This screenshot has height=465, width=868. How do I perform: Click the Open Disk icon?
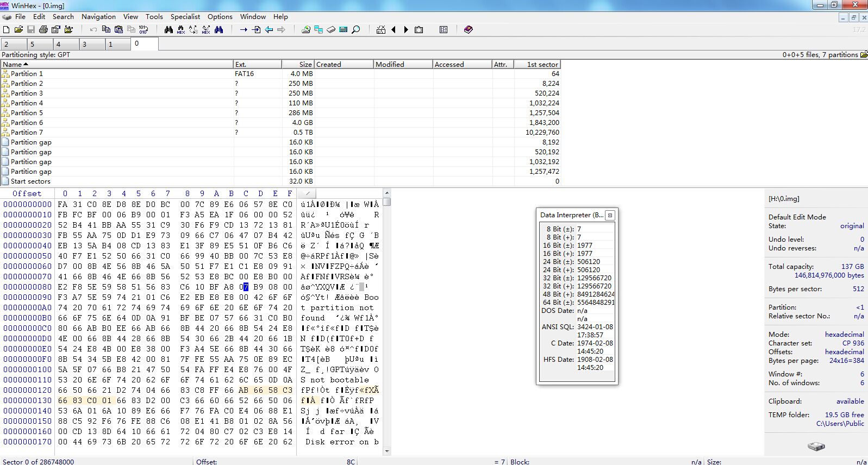[x=306, y=29]
